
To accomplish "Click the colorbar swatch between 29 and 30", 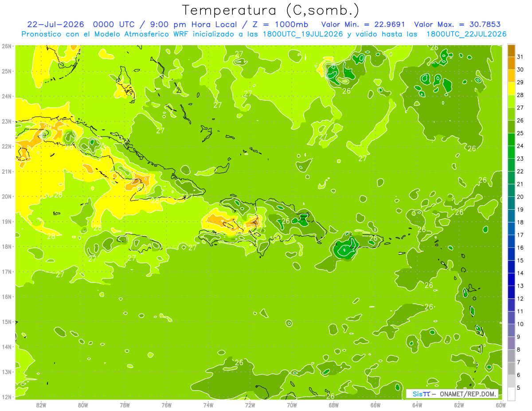I will coord(511,76).
